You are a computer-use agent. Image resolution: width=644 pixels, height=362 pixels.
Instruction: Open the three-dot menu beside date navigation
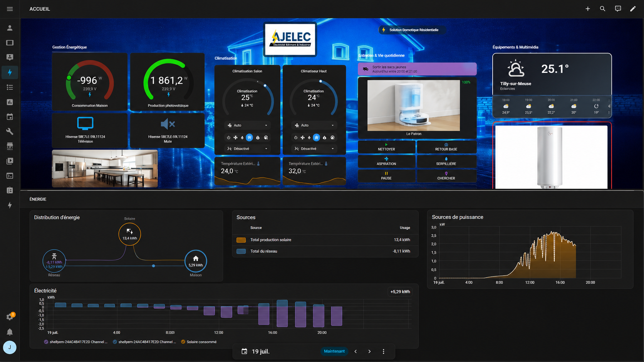[383, 351]
